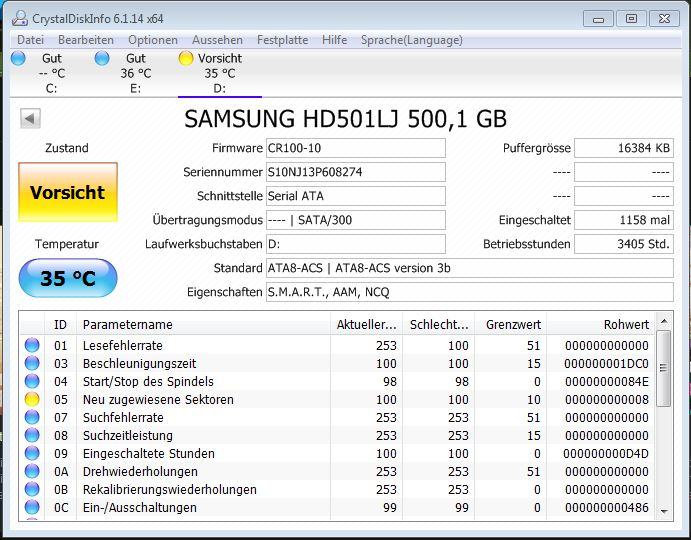Click the Standard field ATA8-ACS

[470, 268]
